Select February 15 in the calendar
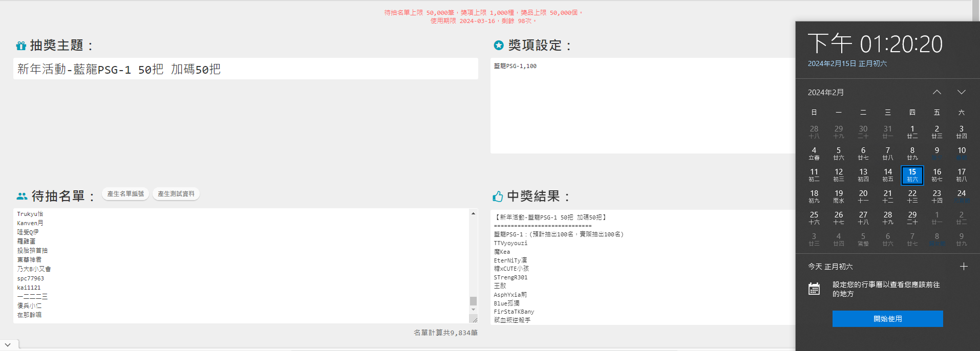The image size is (980, 351). 912,175
